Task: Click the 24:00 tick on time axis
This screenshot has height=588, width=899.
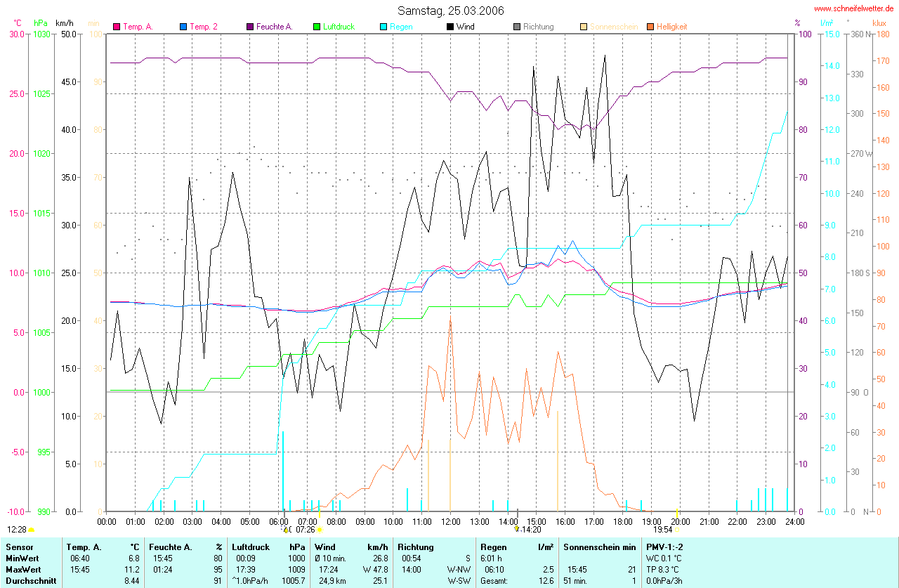Action: pyautogui.click(x=794, y=521)
